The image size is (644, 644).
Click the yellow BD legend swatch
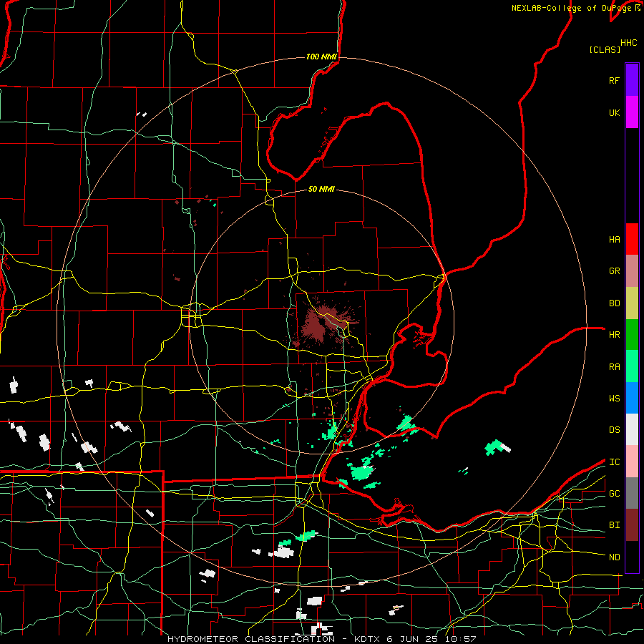(x=632, y=303)
